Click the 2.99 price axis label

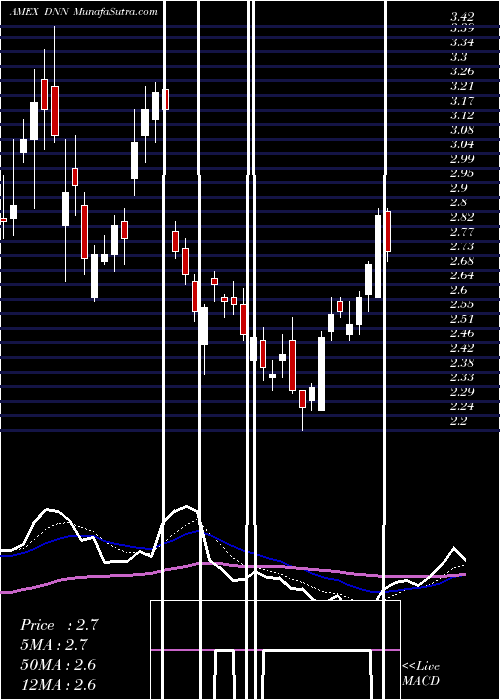click(462, 159)
